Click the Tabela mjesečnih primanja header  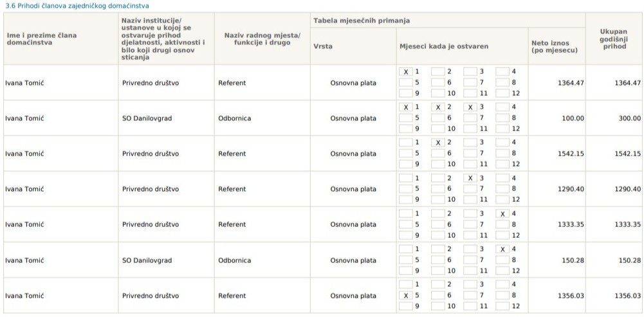pyautogui.click(x=362, y=21)
